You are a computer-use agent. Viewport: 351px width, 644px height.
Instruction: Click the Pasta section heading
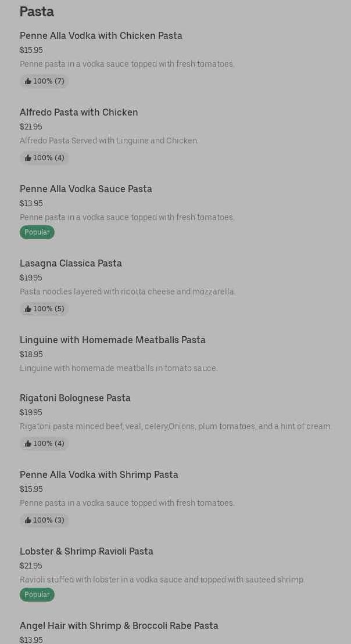37,12
